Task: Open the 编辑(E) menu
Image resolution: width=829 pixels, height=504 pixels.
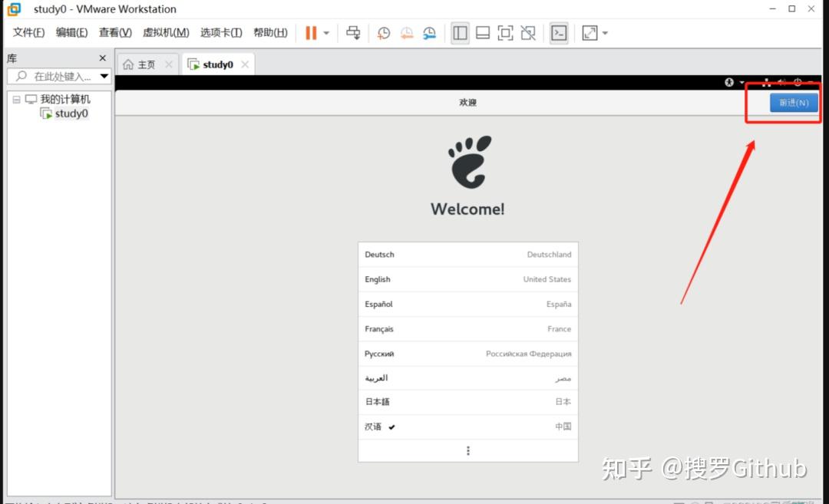Action: coord(71,33)
